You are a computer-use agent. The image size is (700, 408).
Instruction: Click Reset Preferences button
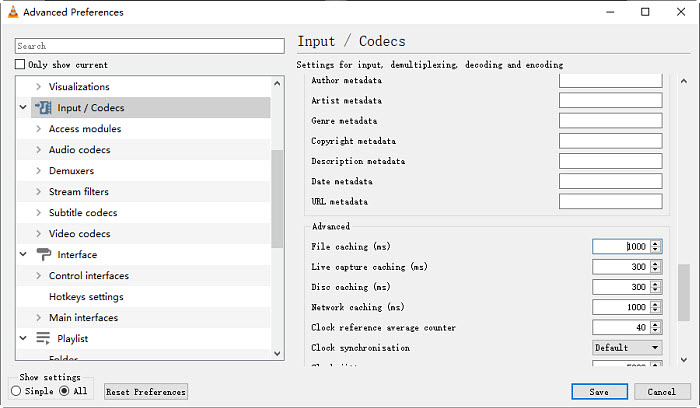coord(146,392)
